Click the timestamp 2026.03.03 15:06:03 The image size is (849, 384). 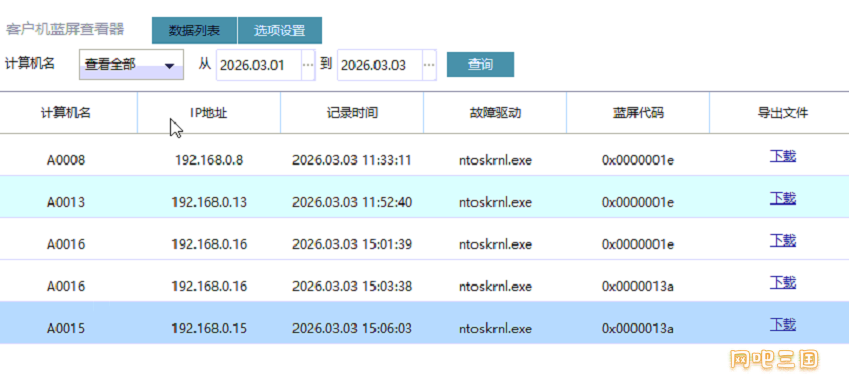(352, 329)
